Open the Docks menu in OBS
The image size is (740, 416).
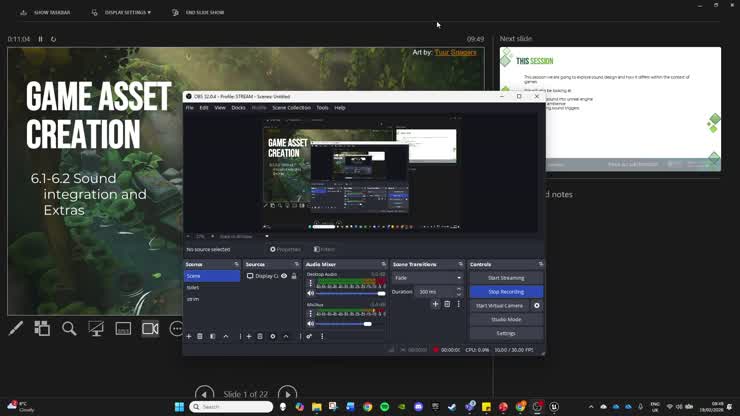[x=238, y=108]
